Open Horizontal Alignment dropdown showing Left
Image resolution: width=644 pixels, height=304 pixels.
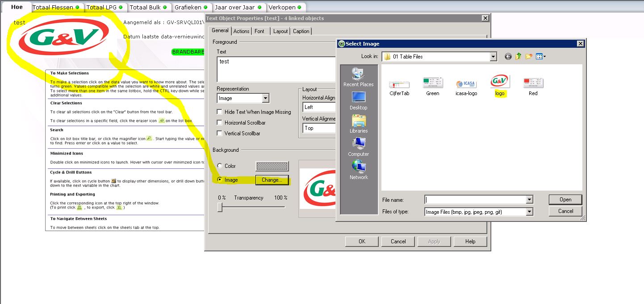pyautogui.click(x=319, y=107)
